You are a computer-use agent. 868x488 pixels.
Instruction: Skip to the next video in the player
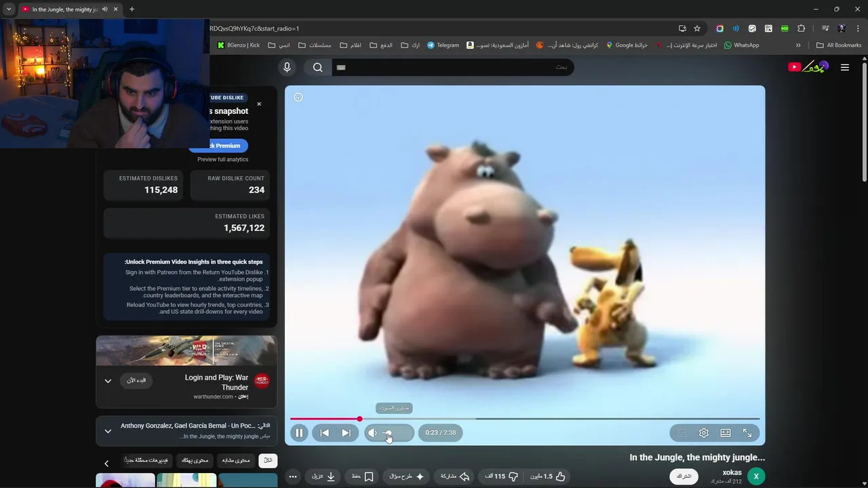[346, 432]
